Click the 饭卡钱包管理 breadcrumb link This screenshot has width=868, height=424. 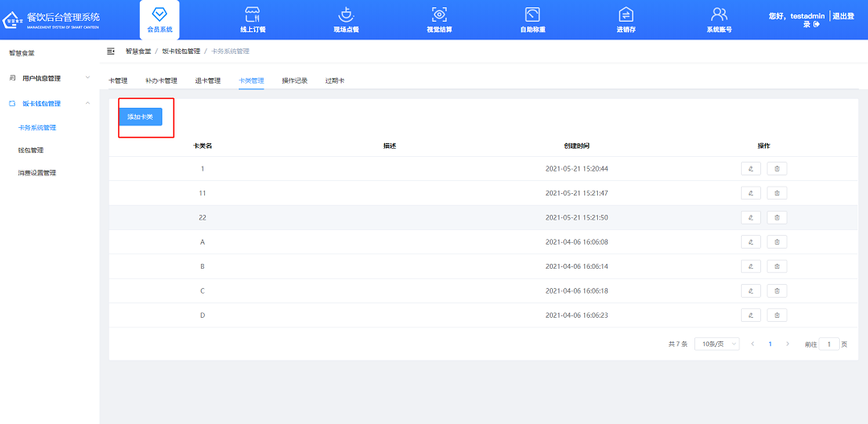pyautogui.click(x=181, y=51)
